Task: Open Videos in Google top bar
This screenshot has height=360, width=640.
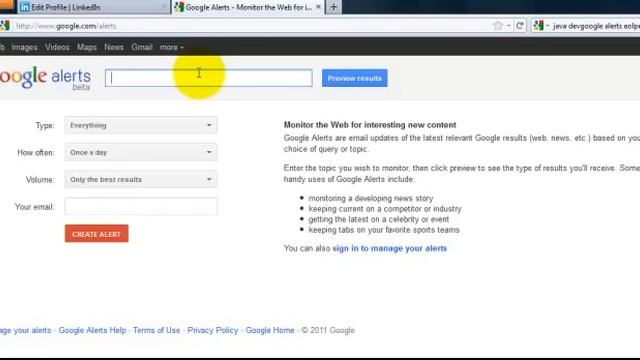Action: point(57,47)
